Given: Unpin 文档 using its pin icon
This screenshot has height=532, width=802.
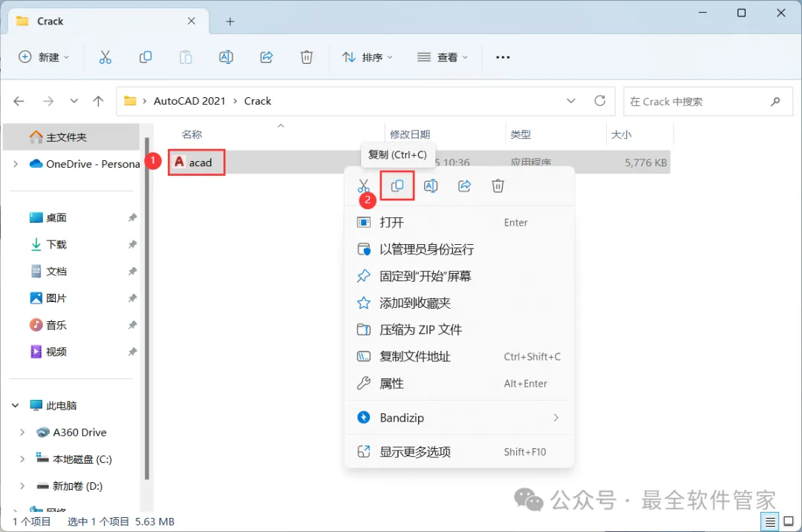Looking at the screenshot, I should tap(132, 272).
